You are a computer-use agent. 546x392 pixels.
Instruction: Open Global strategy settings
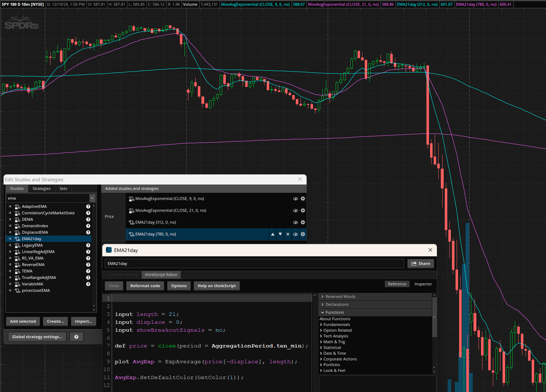[37, 337]
